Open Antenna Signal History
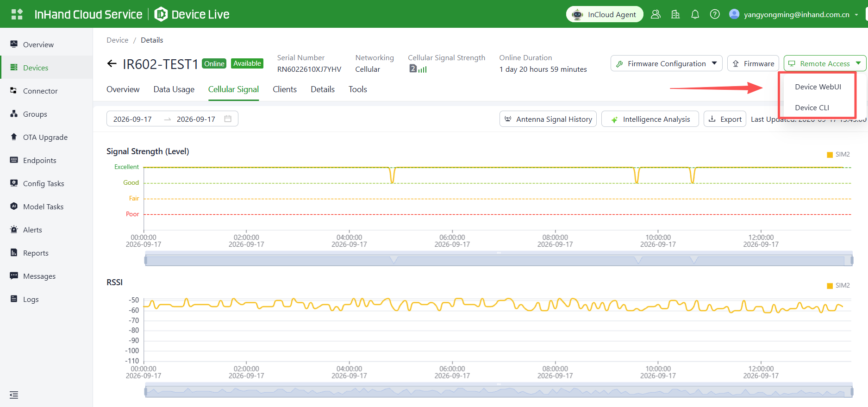 coord(548,119)
